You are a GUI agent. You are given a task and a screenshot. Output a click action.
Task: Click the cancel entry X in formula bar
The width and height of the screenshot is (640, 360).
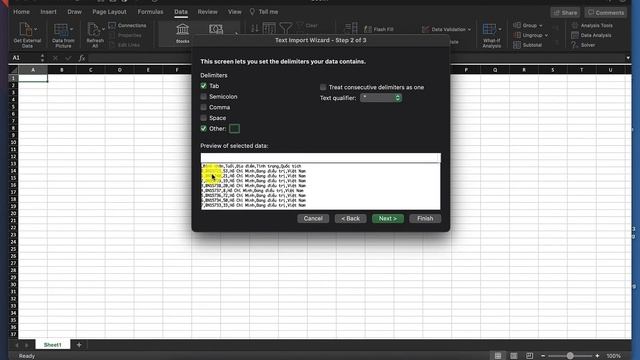coord(55,58)
